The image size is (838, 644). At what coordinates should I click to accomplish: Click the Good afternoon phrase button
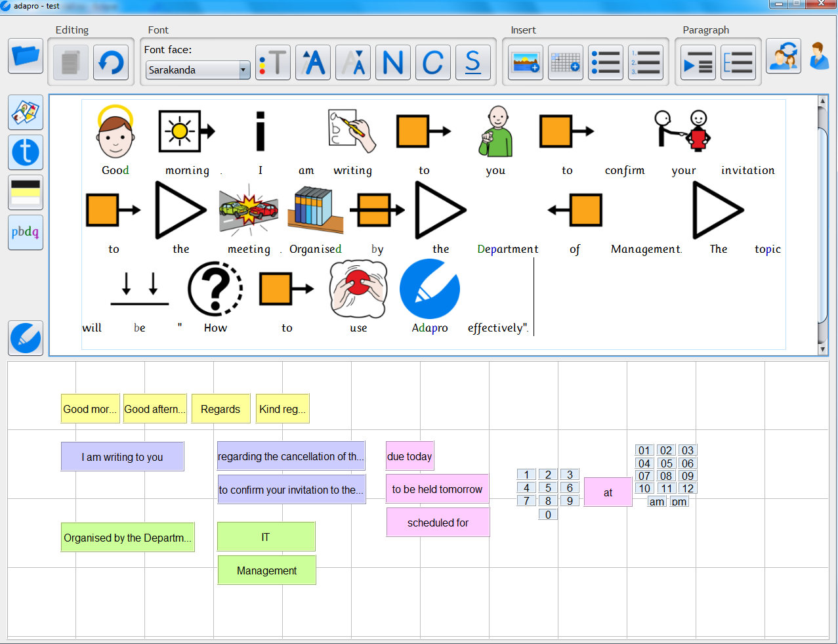[x=155, y=409]
